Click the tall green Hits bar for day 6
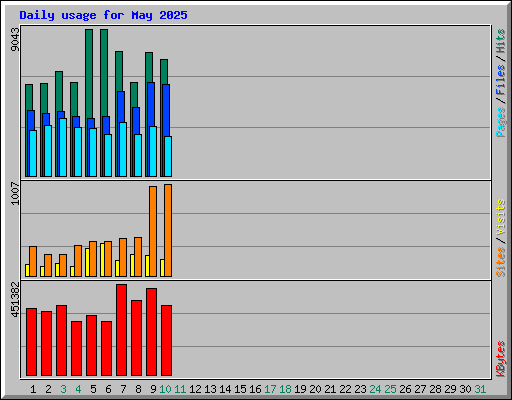 coord(104,73)
